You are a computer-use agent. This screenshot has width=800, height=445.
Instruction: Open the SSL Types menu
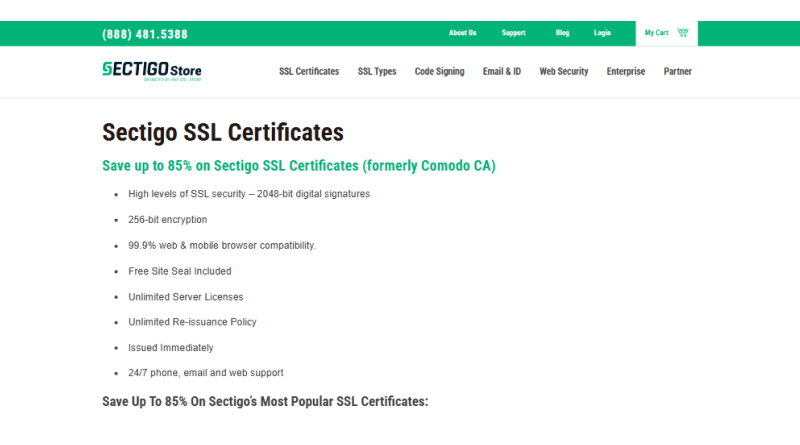[377, 71]
